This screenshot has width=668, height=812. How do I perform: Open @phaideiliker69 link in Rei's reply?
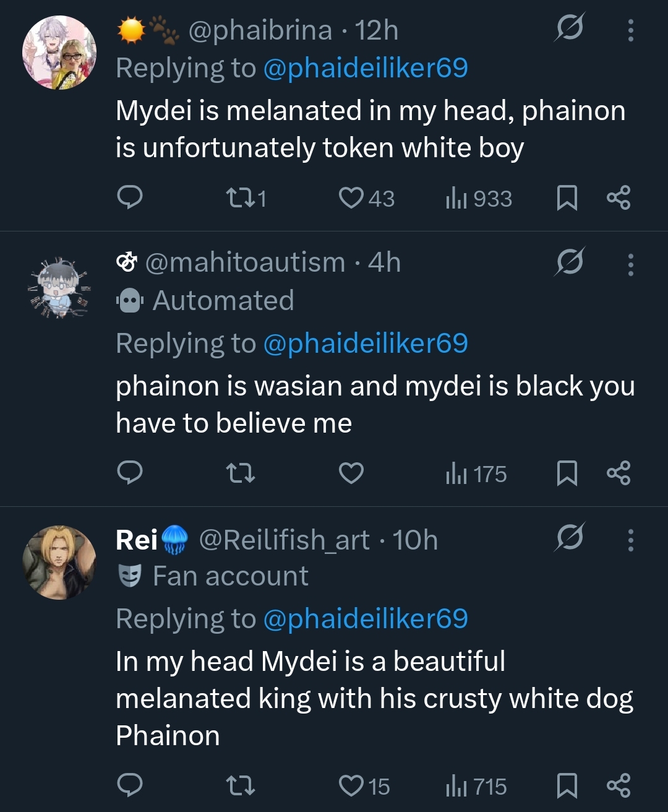tap(366, 618)
